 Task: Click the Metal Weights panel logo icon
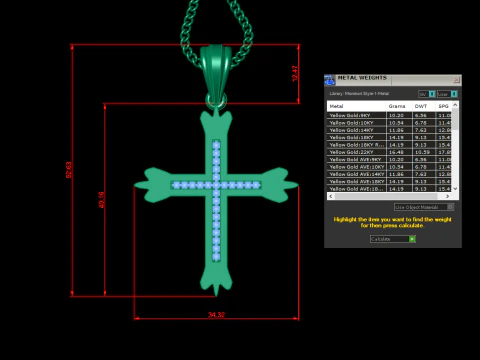329,80
